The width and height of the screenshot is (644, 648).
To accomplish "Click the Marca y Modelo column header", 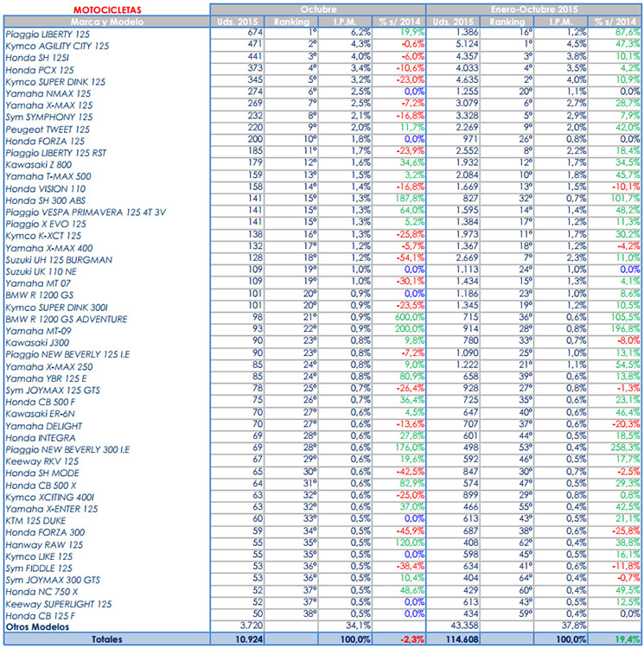I will click(x=106, y=22).
